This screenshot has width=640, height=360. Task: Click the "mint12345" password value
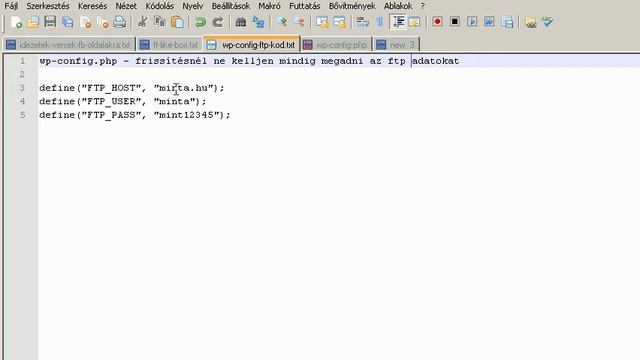(x=186, y=115)
